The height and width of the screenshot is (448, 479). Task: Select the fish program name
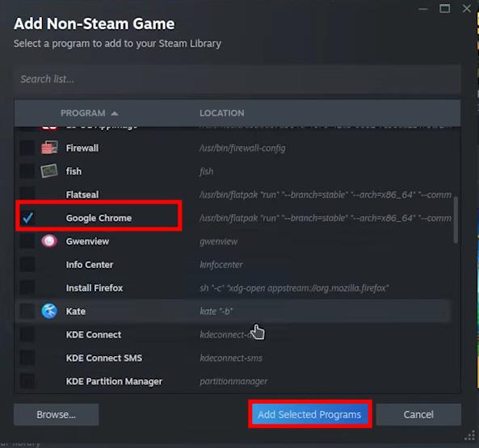74,171
